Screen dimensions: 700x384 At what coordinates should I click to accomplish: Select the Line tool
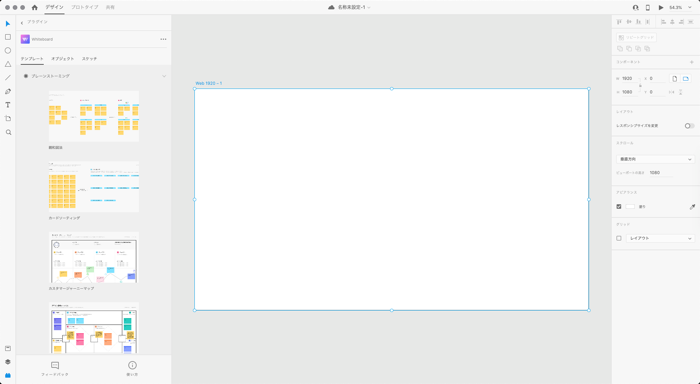pos(8,78)
